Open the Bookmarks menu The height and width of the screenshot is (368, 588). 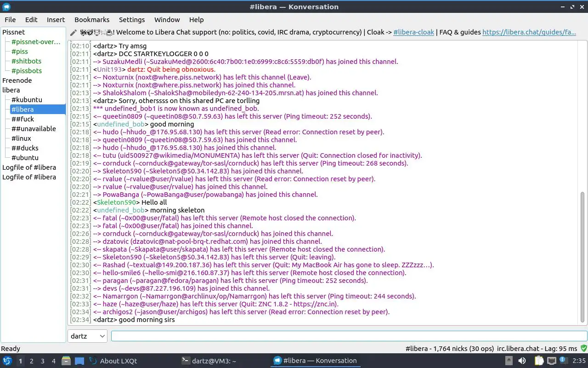click(92, 20)
